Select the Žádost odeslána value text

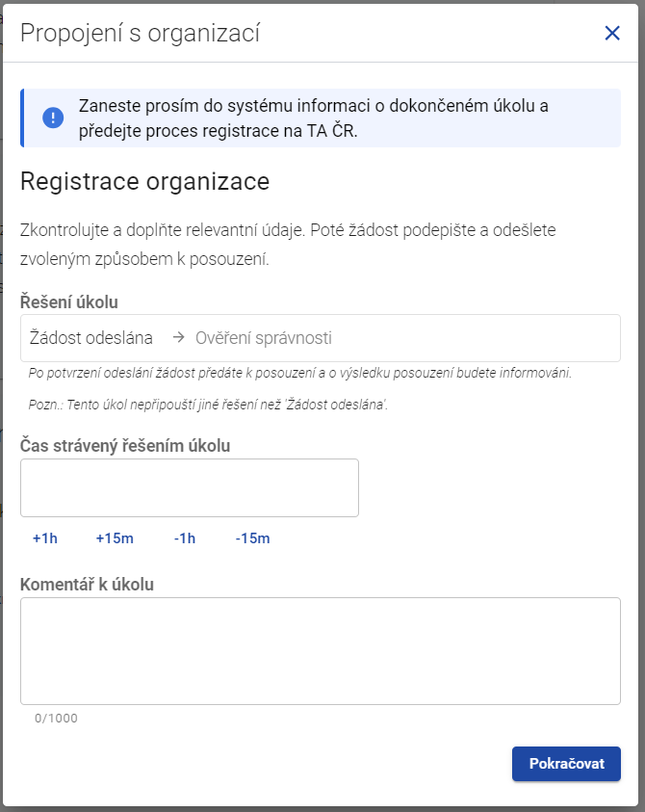91,338
